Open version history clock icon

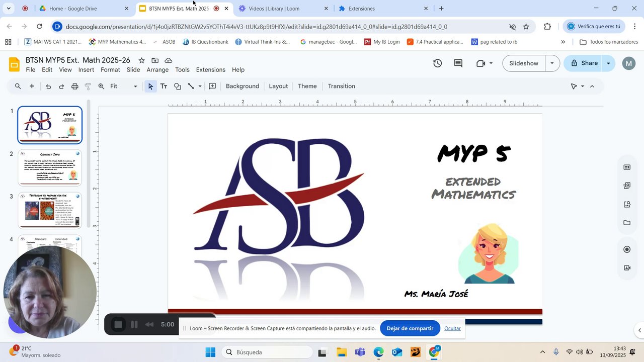coord(438,63)
